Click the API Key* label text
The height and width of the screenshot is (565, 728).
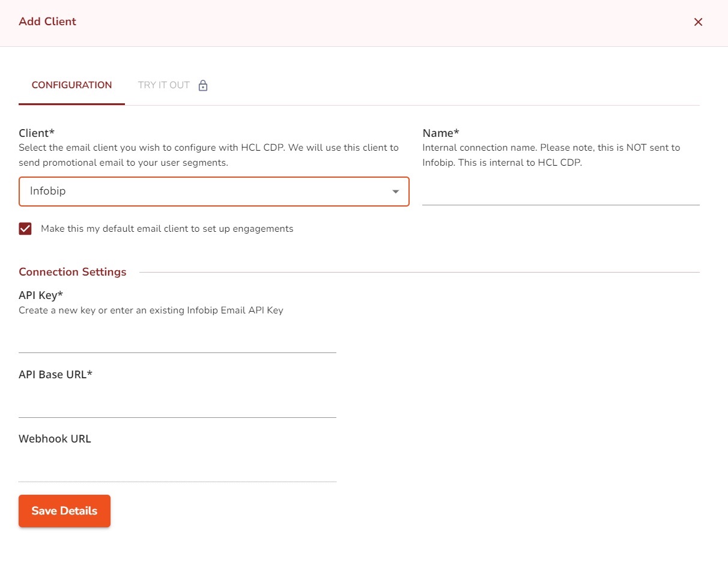point(41,295)
